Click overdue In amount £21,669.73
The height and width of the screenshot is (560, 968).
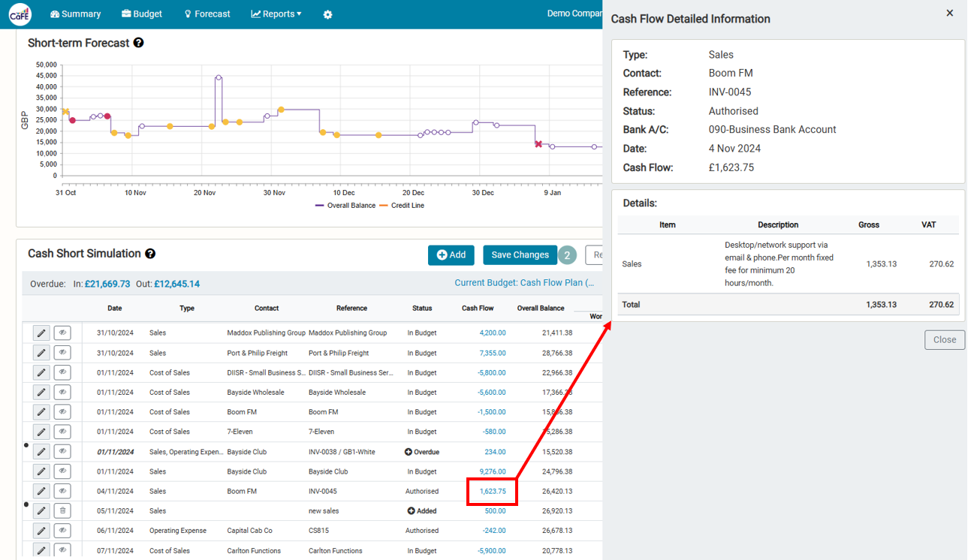point(109,284)
